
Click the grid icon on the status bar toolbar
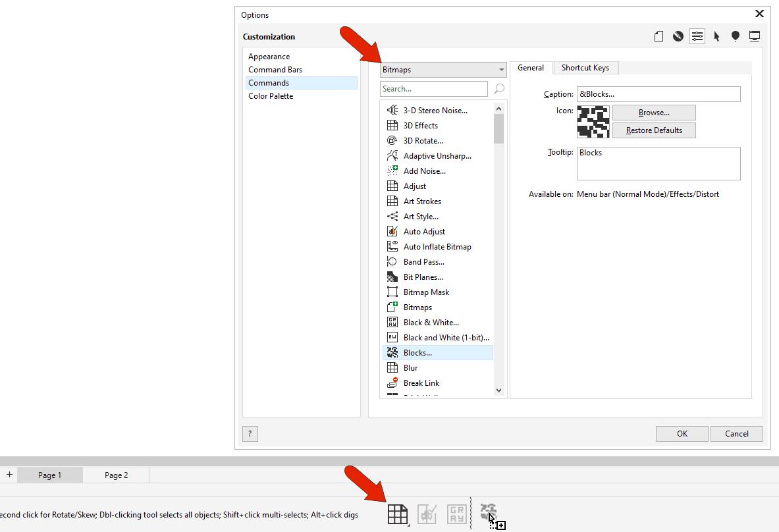pos(398,514)
